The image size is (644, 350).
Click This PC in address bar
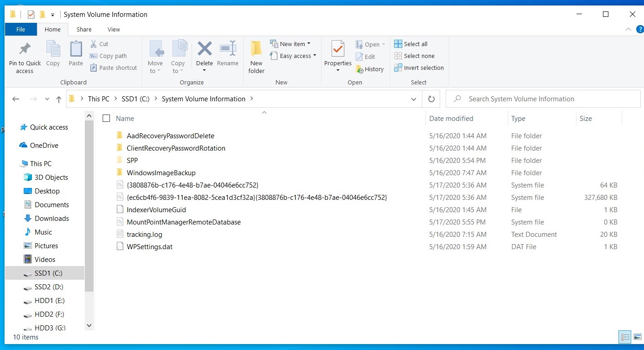pos(99,99)
